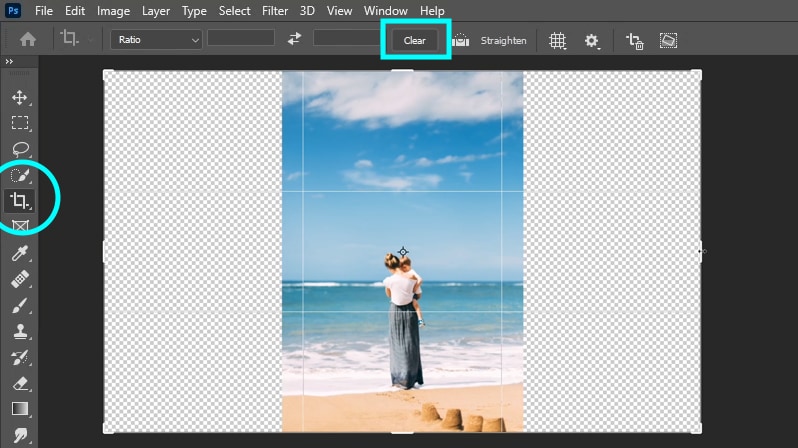Select the Gradient tool
This screenshot has height=448, width=798.
click(20, 409)
